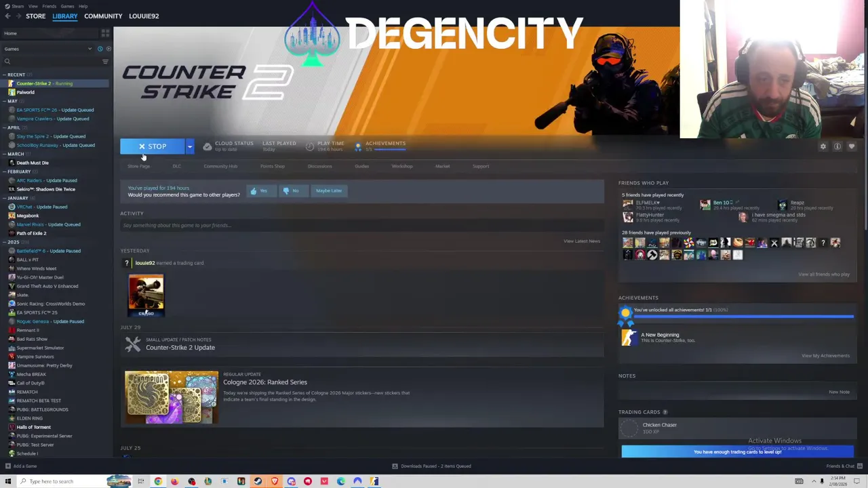Collapse the APRIL group in library
The image size is (868, 488).
pyautogui.click(x=5, y=127)
